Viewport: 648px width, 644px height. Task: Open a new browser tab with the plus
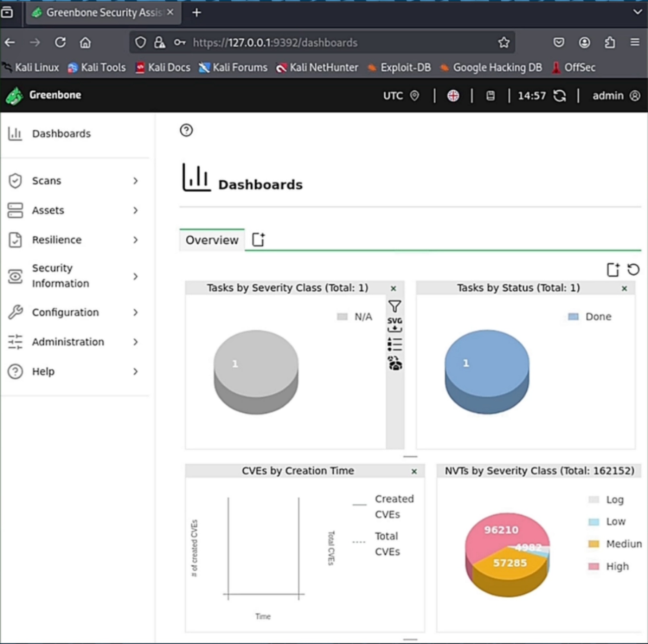(x=196, y=13)
